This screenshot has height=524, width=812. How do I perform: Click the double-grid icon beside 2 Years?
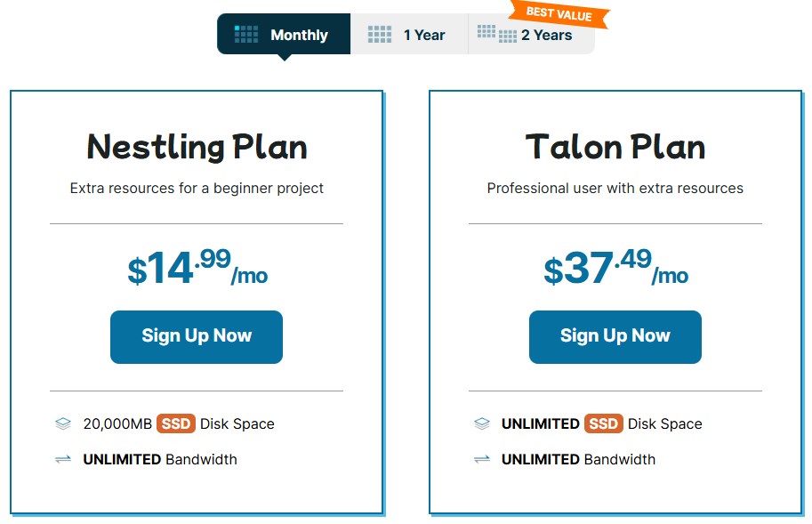(x=497, y=34)
